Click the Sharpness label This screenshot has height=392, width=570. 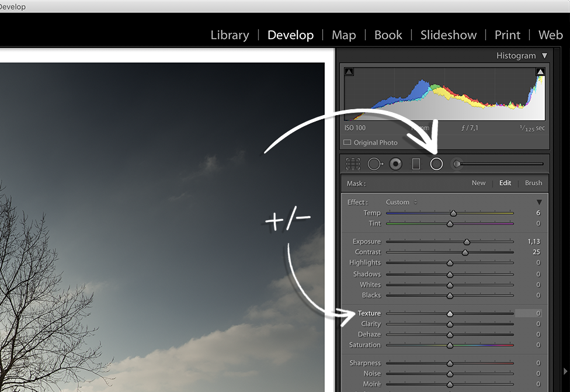(x=365, y=363)
